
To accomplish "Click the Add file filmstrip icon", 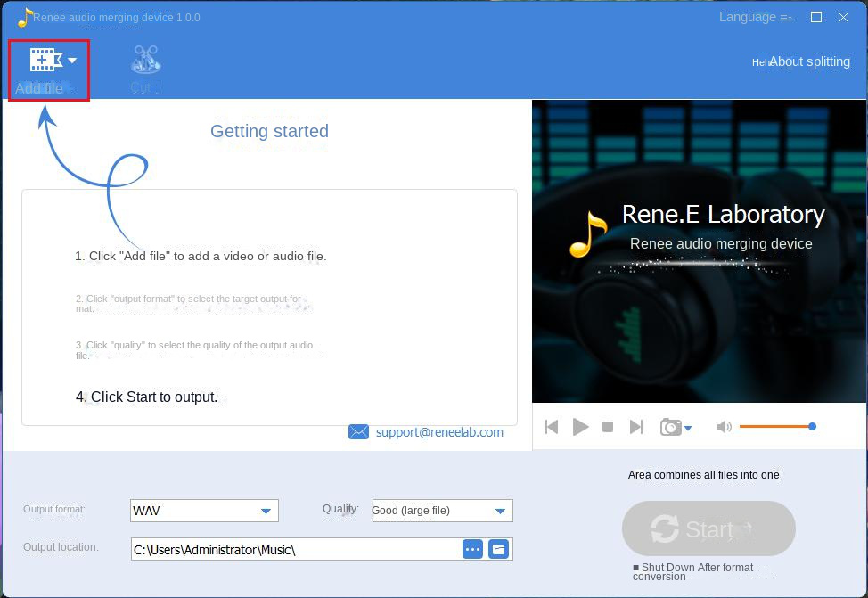I will click(x=45, y=60).
